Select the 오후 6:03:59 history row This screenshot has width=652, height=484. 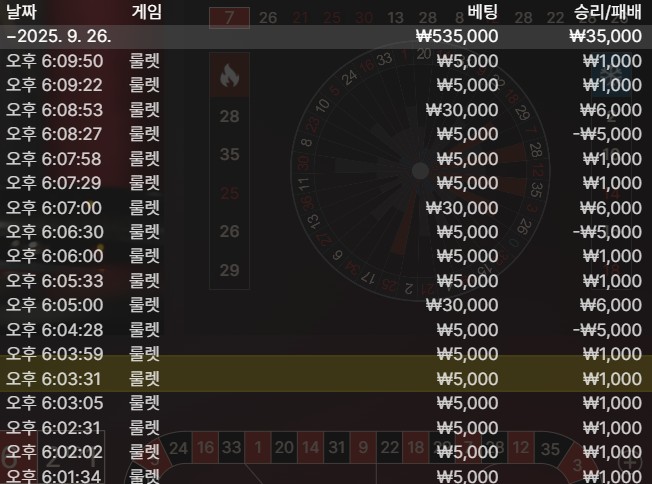tap(326, 354)
